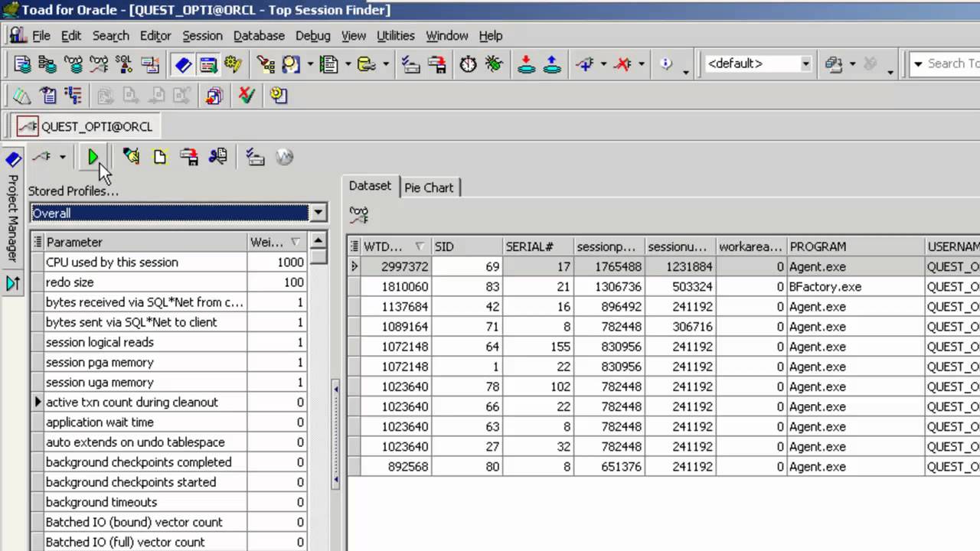
Task: Open the File menu
Action: coord(41,35)
